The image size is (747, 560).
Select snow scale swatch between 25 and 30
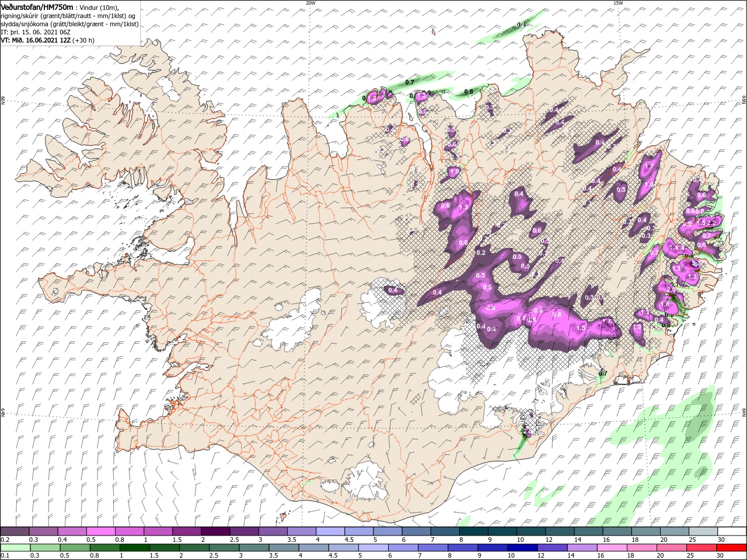tap(703, 531)
